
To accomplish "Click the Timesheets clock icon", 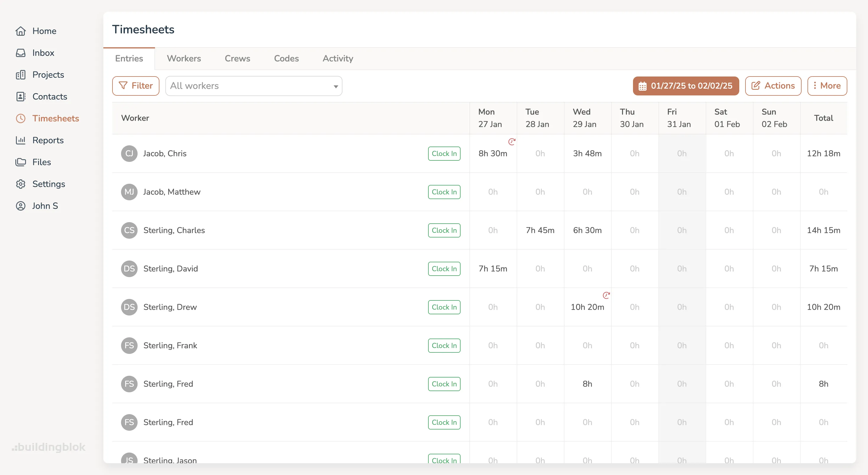I will tap(21, 118).
